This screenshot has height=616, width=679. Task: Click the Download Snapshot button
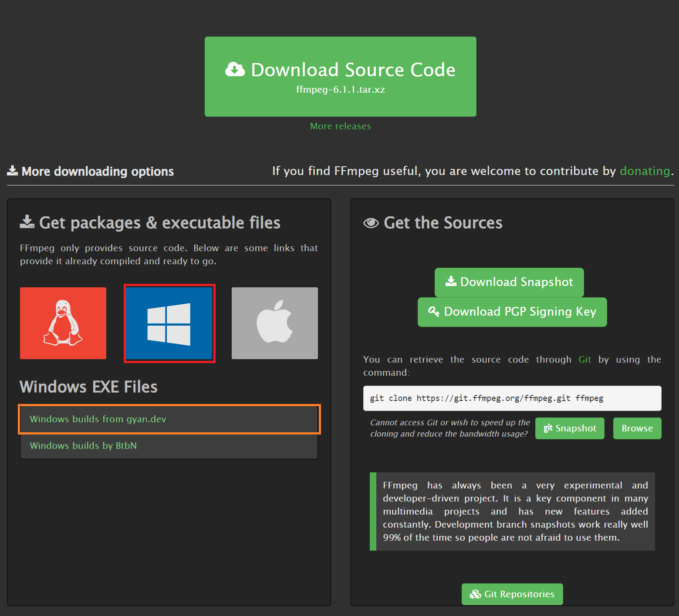pos(509,282)
